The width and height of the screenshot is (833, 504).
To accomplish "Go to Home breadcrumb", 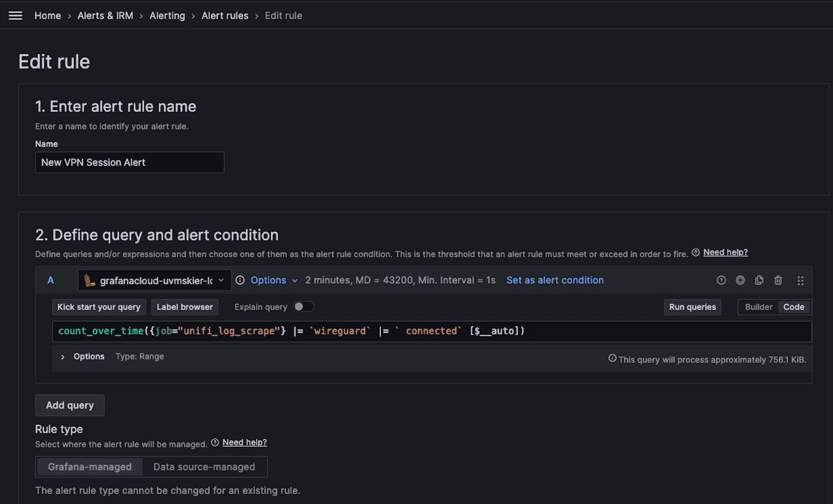I will click(x=47, y=16).
